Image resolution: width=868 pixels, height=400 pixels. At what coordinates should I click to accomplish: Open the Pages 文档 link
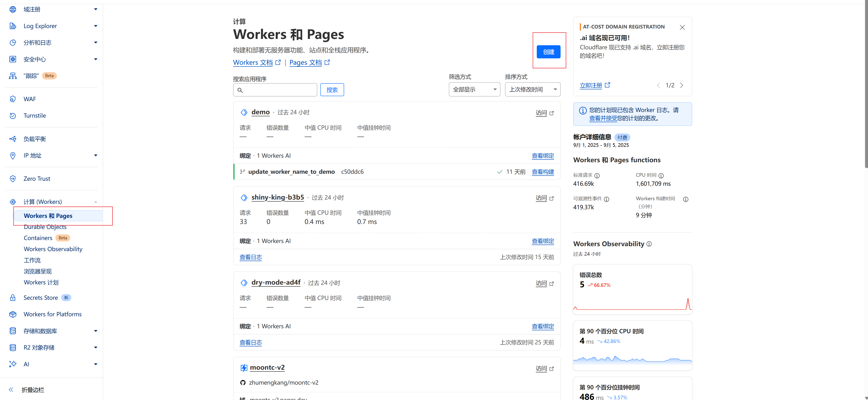point(309,63)
